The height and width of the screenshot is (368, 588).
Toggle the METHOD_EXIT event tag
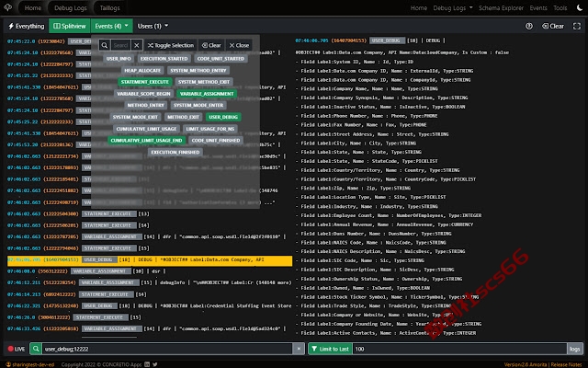point(184,117)
